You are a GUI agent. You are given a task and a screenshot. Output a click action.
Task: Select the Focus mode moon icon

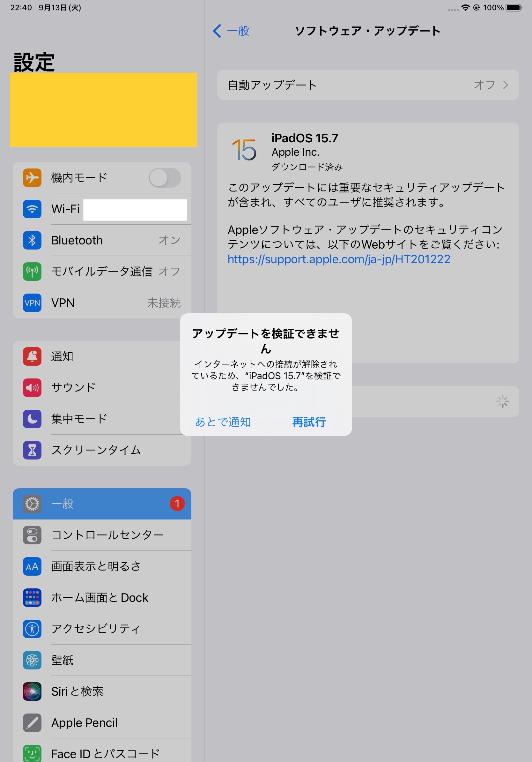(x=32, y=419)
